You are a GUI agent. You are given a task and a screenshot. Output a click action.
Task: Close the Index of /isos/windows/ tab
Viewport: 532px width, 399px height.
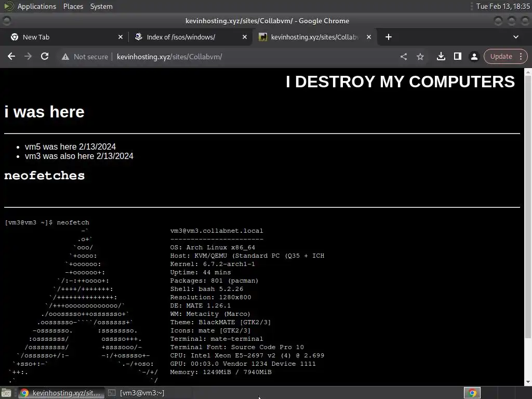244,37
